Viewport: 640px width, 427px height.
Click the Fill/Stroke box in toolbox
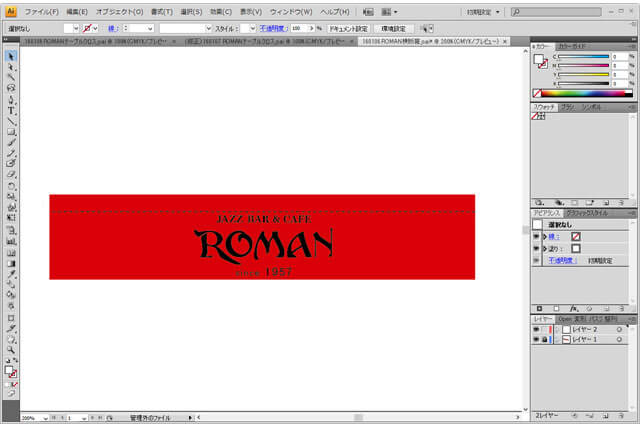(11, 372)
